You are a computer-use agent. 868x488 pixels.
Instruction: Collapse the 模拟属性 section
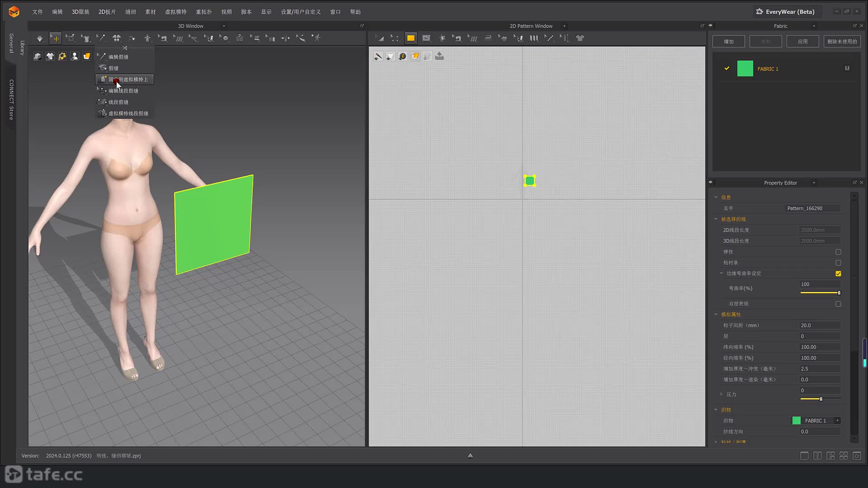tap(716, 314)
